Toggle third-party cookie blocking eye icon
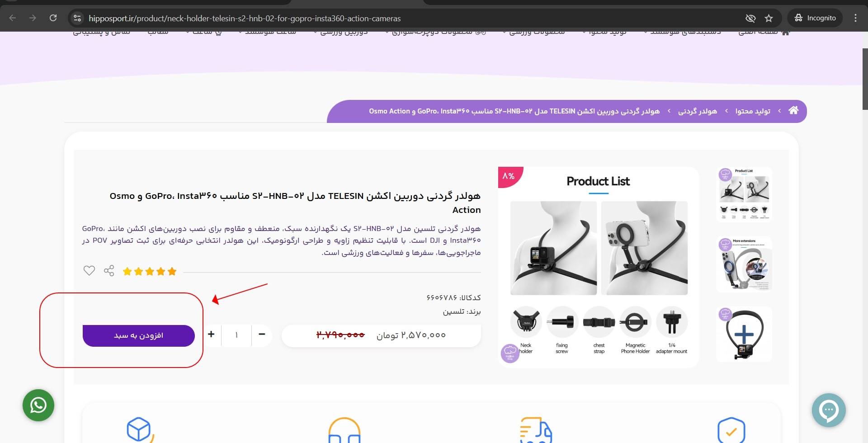Image resolution: width=868 pixels, height=443 pixels. [x=750, y=18]
